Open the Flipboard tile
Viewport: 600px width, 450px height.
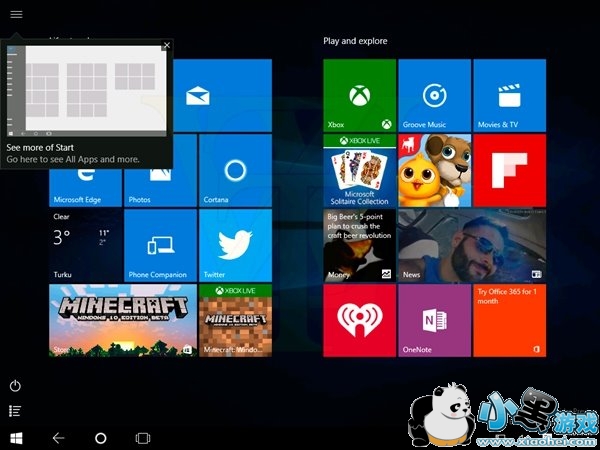pos(509,171)
